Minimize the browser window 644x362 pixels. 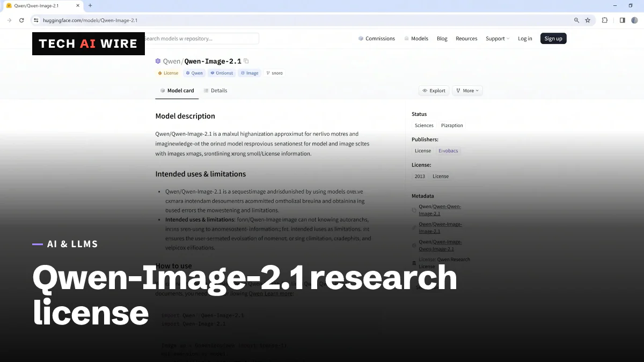coord(615,5)
